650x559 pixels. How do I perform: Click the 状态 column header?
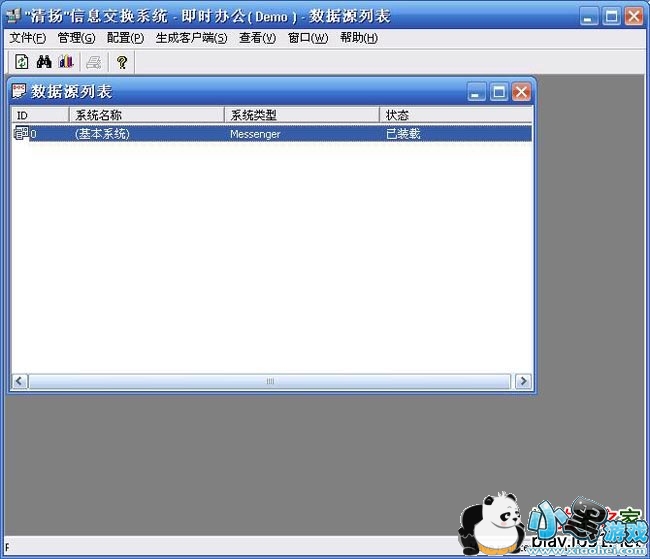(455, 115)
